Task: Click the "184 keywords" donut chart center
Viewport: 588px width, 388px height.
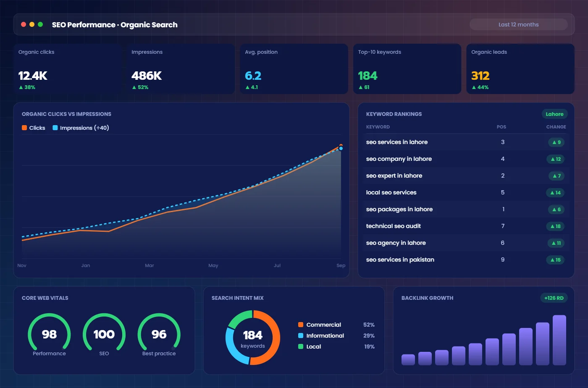Action: tap(253, 338)
